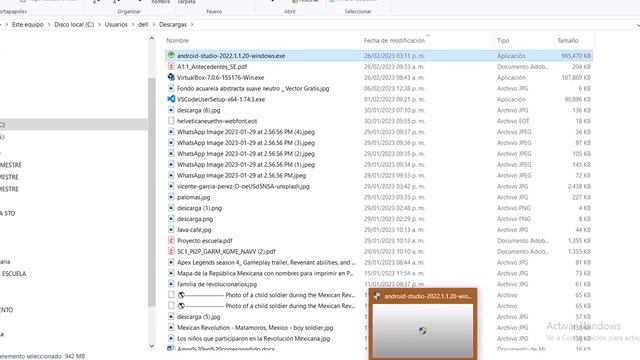Image resolution: width=640 pixels, height=360 pixels.
Task: Click navigation pane scroll down arrow
Action: tap(151, 347)
